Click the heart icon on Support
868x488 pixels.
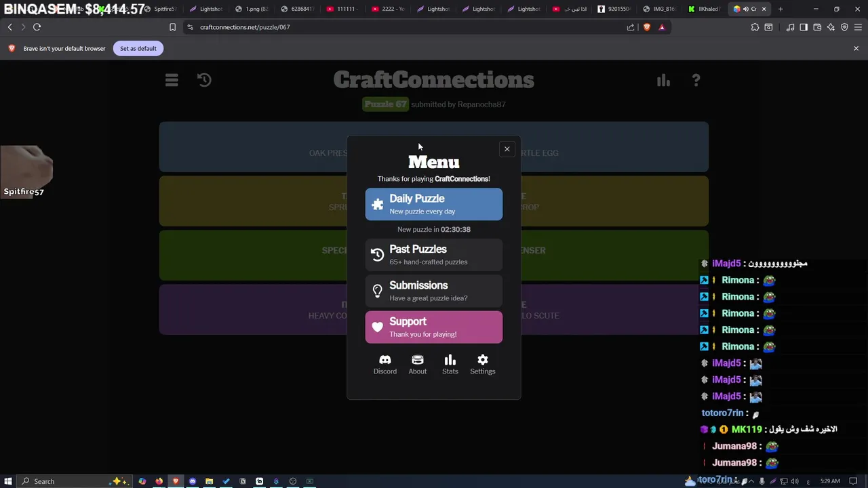378,327
